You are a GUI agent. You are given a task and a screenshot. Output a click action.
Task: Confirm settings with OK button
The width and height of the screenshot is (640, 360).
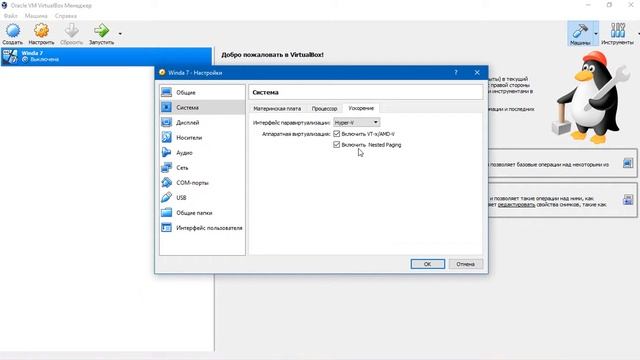pyautogui.click(x=427, y=264)
